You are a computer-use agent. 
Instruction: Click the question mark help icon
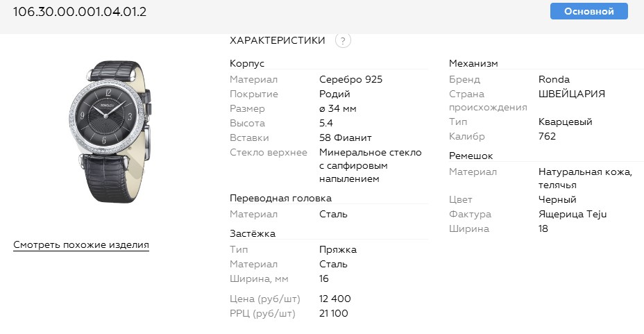coord(343,40)
